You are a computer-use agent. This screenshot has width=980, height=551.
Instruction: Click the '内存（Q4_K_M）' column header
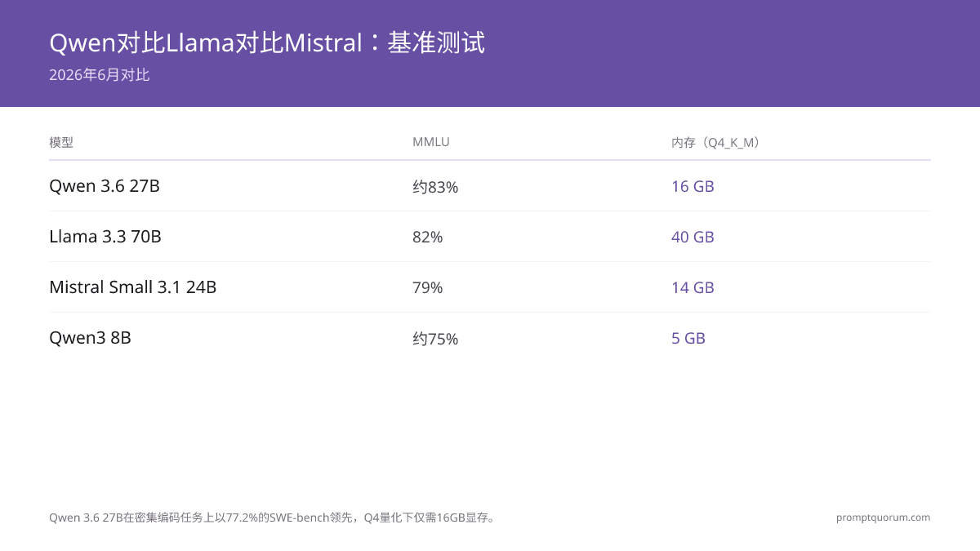pyautogui.click(x=716, y=142)
